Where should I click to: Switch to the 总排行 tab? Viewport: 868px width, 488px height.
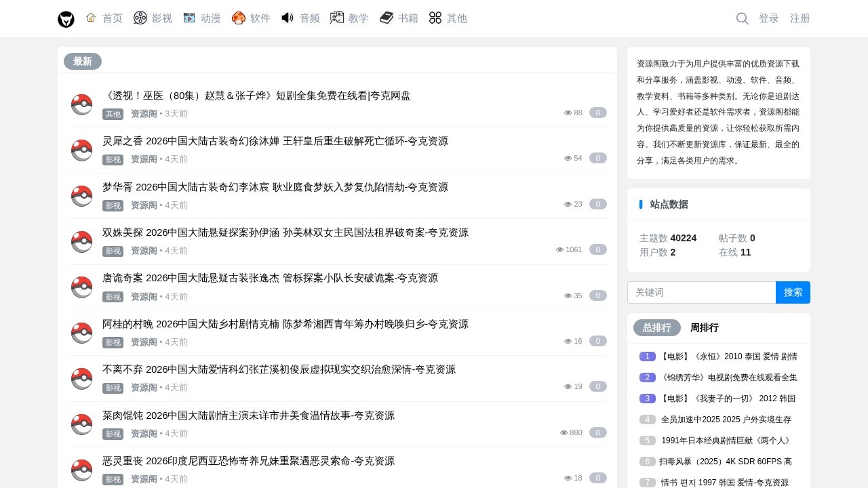point(656,327)
